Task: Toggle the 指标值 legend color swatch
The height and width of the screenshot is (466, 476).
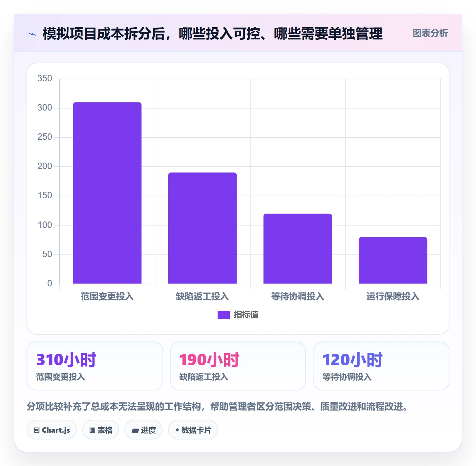Action: point(224,315)
